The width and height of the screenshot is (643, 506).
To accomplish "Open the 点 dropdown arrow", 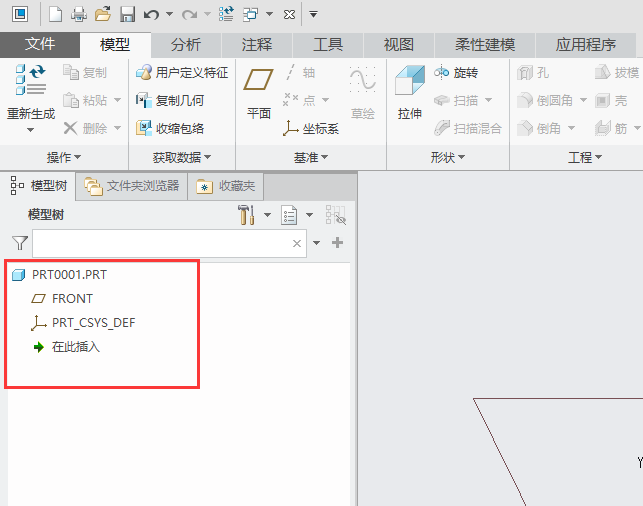I will coord(325,100).
